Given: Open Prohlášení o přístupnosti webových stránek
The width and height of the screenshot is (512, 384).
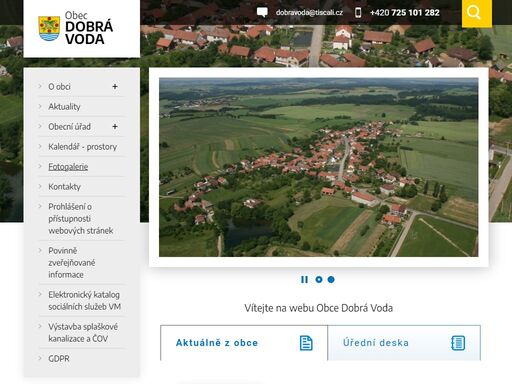Looking at the screenshot, I should point(81,219).
